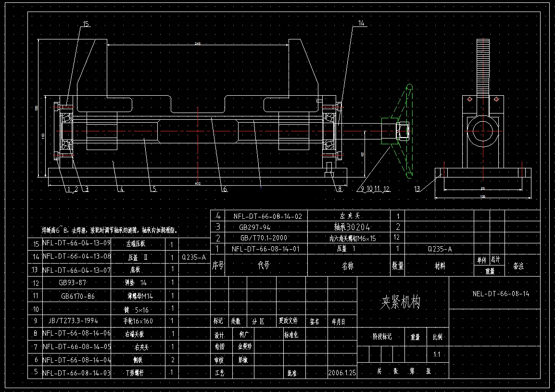Click part name '右端头板'
Viewport: 555px width, 392px height.
pos(135,334)
